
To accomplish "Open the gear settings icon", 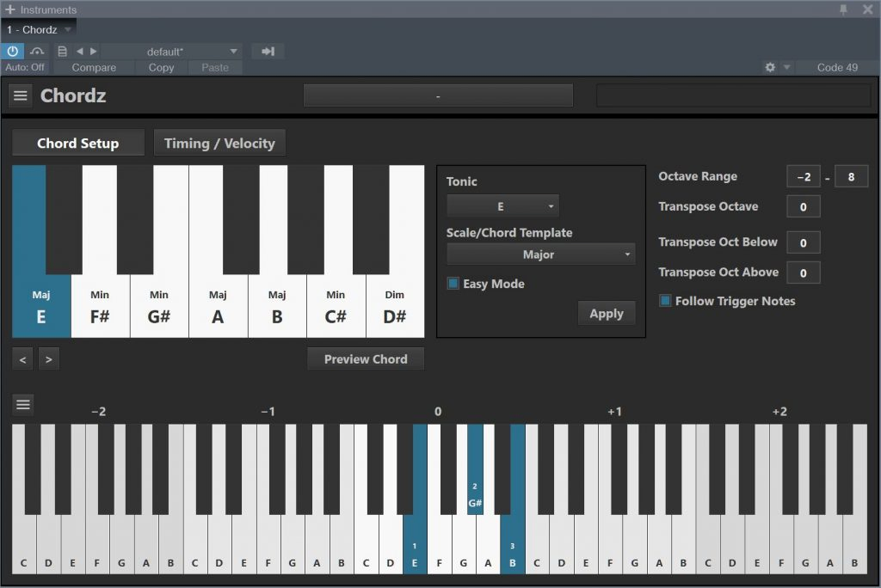I will pyautogui.click(x=770, y=67).
